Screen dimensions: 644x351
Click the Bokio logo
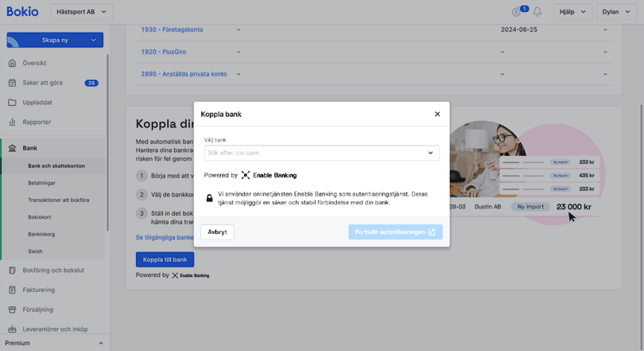click(22, 12)
